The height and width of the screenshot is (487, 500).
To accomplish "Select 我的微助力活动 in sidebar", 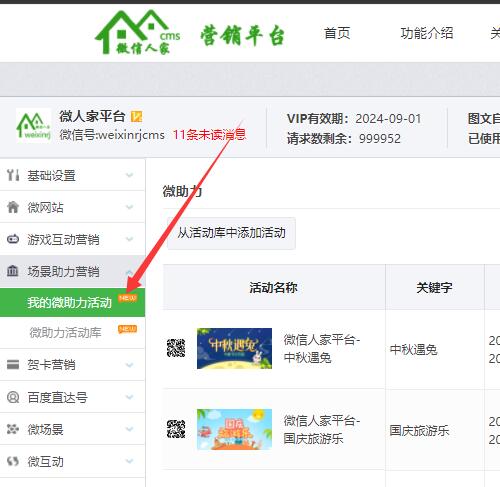I will [x=72, y=302].
